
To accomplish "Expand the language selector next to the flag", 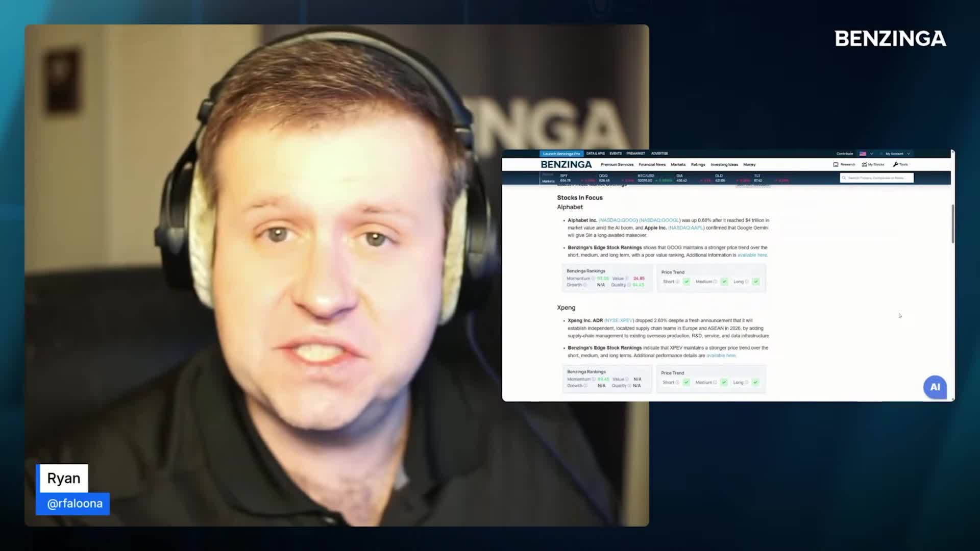I will point(871,154).
